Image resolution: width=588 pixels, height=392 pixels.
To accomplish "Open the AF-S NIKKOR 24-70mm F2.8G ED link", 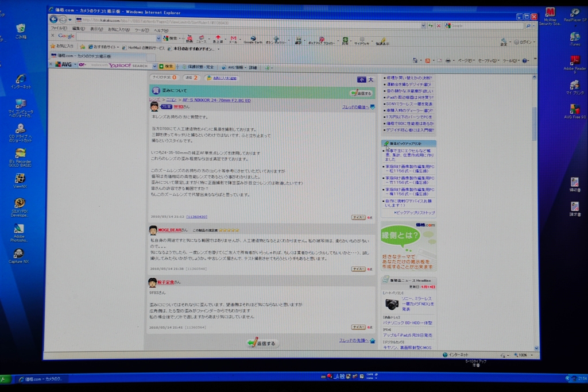I will click(x=216, y=100).
